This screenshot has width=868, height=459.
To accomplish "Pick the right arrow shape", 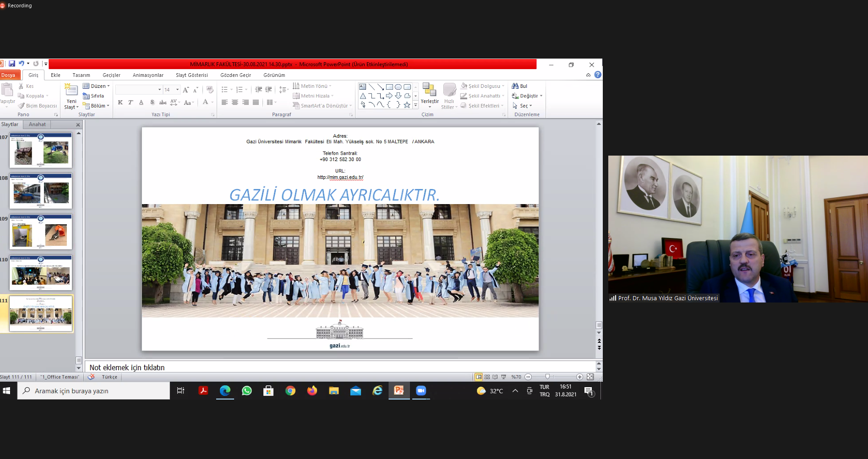I will pos(389,96).
